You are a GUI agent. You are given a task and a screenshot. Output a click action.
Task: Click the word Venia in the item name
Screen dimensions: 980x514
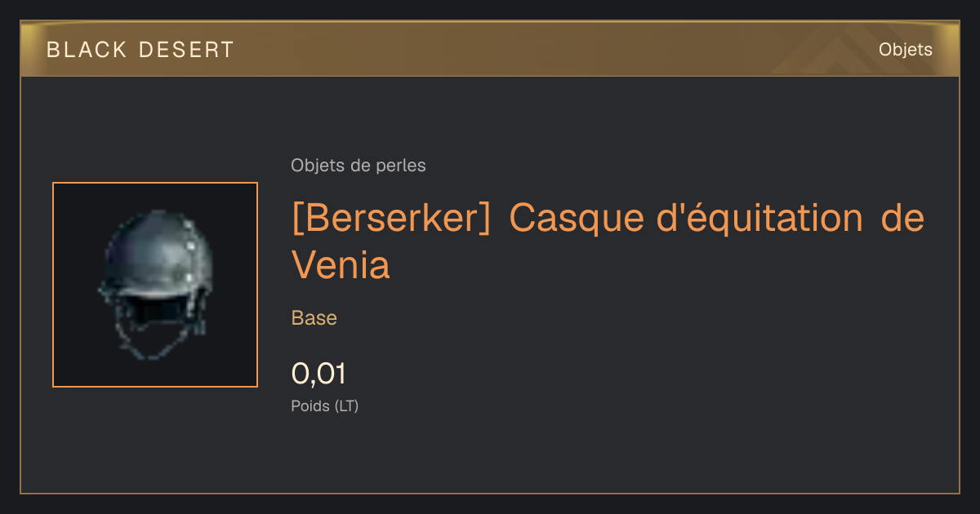pos(341,264)
